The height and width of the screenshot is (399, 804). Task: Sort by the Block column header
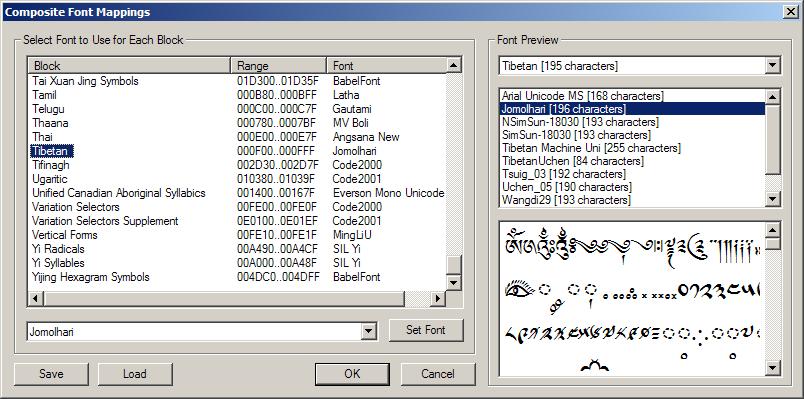[130, 66]
